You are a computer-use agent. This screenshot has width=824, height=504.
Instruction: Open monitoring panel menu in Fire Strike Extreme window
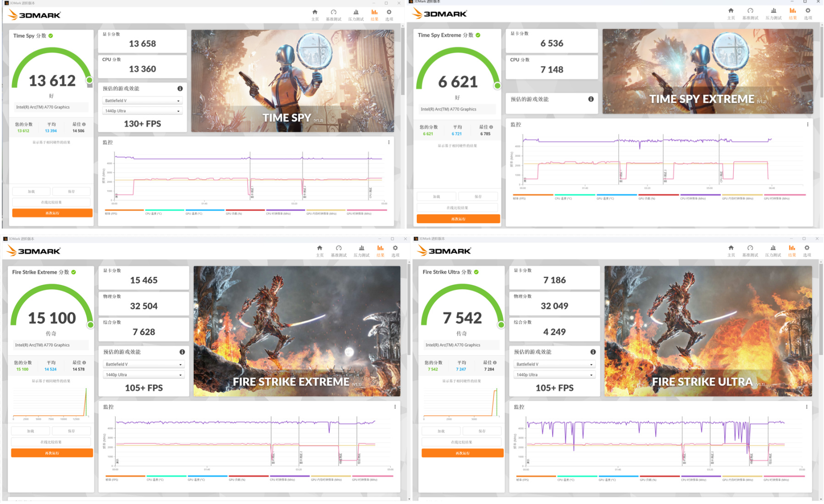395,407
